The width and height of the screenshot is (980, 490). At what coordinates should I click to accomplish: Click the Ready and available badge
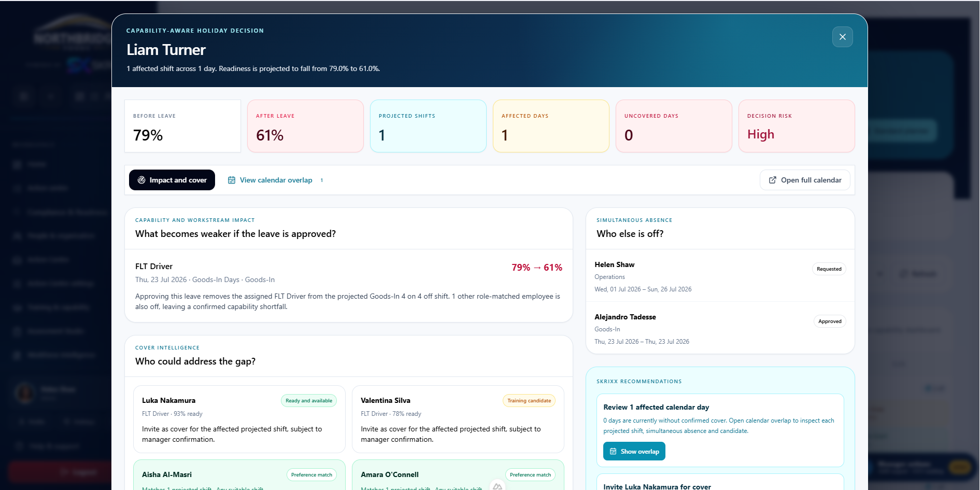click(x=309, y=401)
